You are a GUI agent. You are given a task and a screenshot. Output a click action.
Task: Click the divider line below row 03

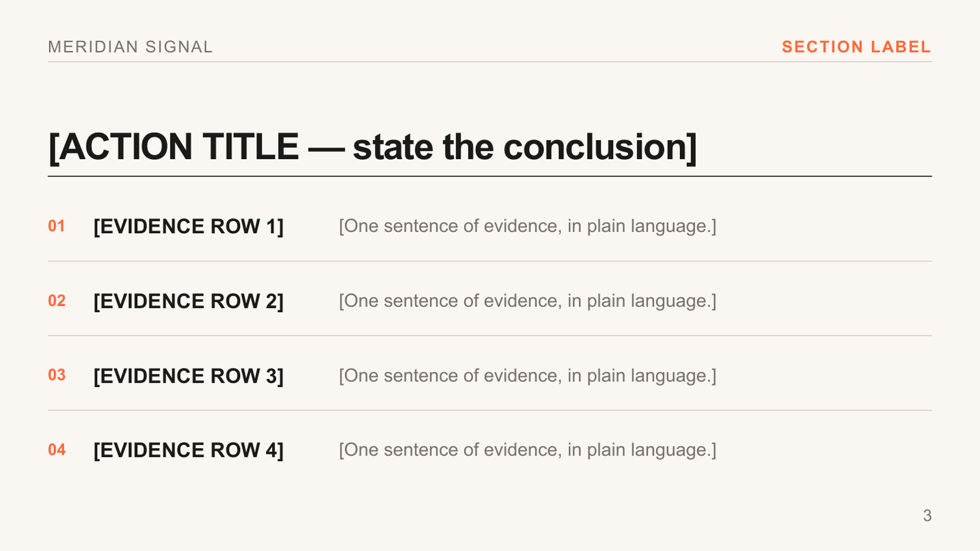[490, 410]
